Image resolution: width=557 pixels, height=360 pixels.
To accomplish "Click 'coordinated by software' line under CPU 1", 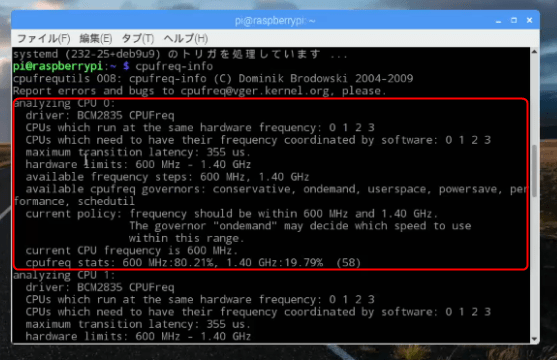I will click(258, 312).
